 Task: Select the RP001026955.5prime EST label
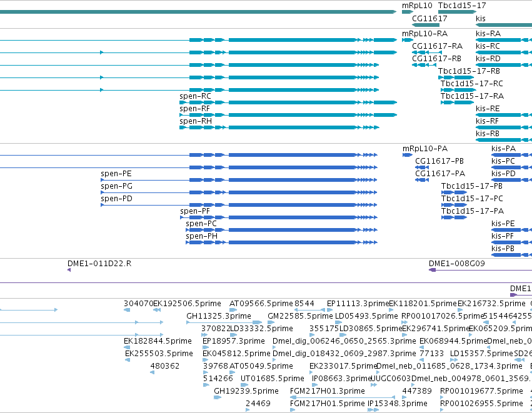coord(481,404)
